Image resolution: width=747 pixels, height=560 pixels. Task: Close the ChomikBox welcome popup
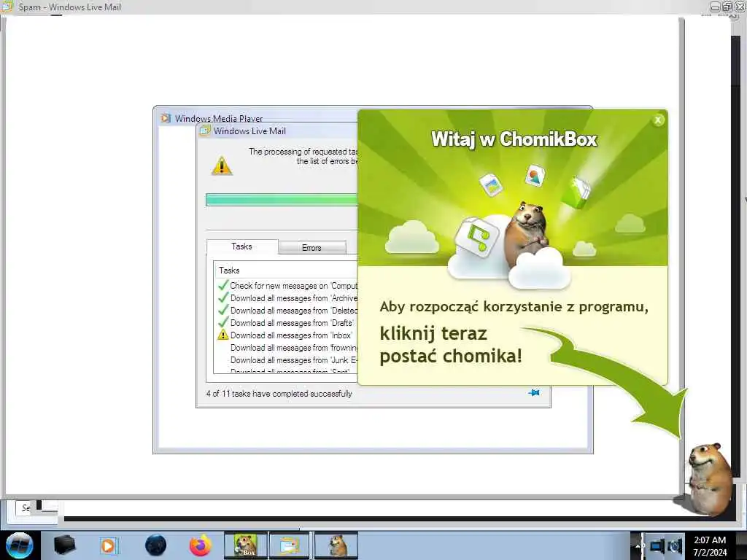pyautogui.click(x=658, y=120)
